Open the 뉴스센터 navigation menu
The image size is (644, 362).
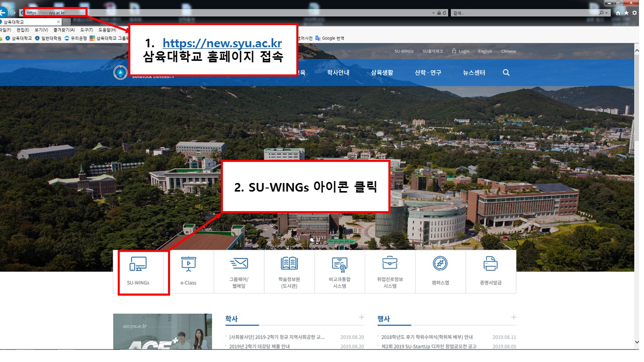click(x=474, y=72)
